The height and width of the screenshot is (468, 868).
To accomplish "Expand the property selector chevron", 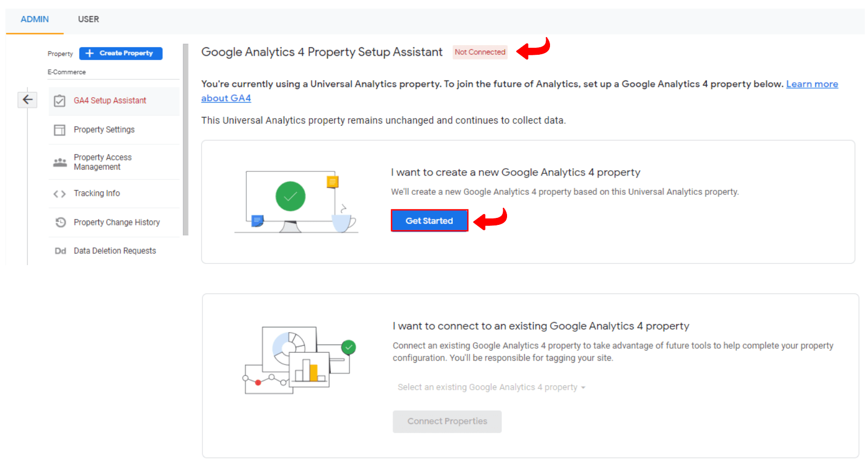I will point(584,387).
